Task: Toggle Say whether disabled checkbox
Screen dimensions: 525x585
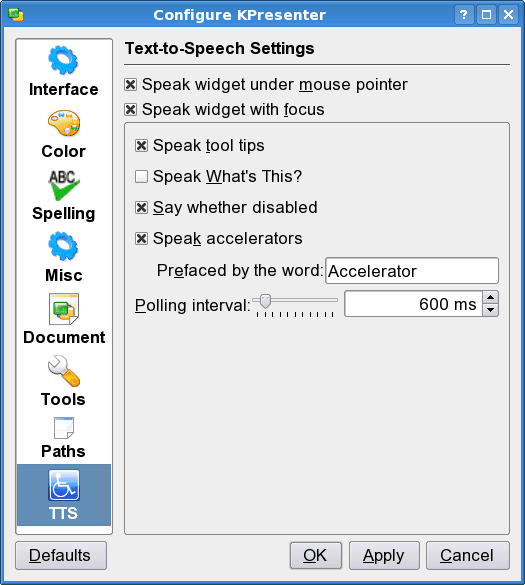Action: (x=141, y=207)
